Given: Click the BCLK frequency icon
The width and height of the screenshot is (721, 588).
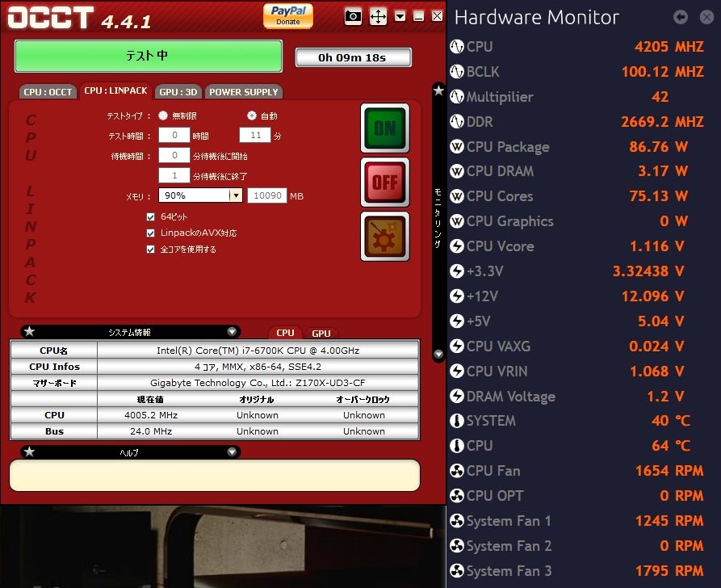Looking at the screenshot, I should pos(457,71).
